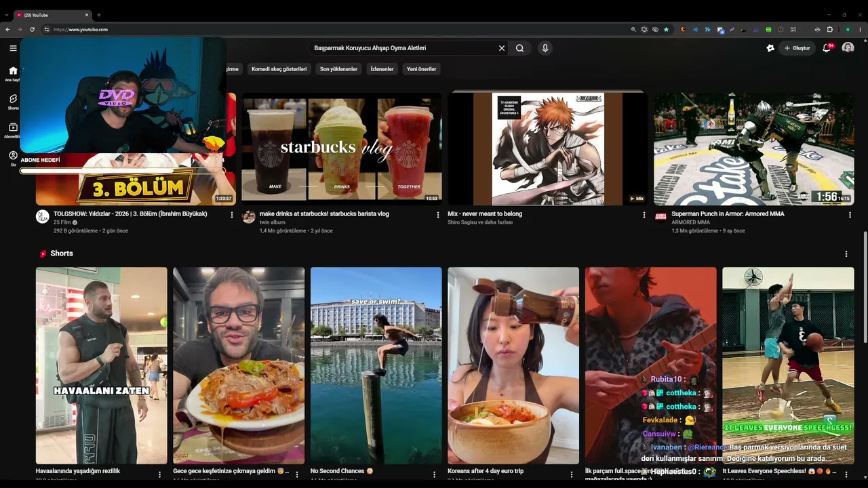
Task: Reload the YouTube page
Action: 32,30
